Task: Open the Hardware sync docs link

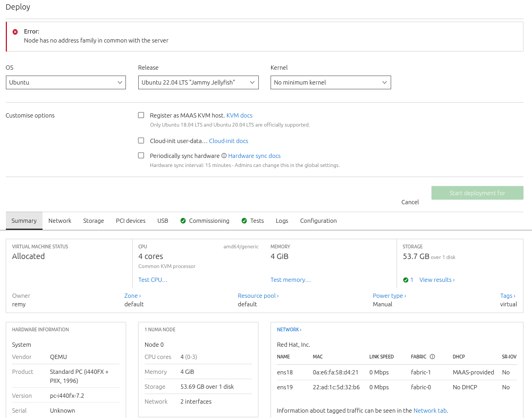Action: [x=254, y=156]
